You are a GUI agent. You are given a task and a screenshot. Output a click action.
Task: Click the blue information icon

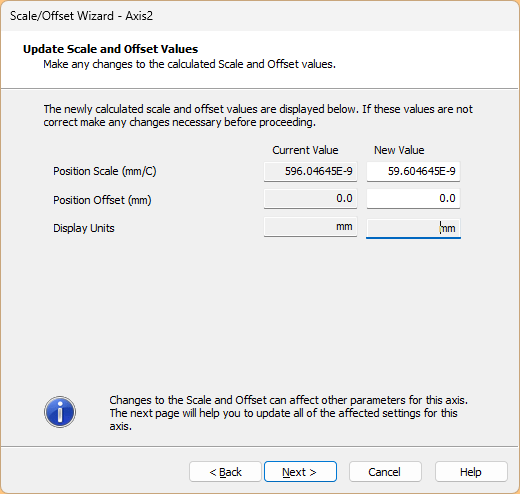tap(60, 412)
